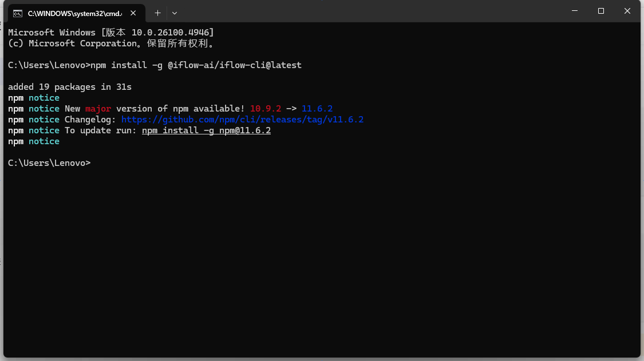
Task: Minimize the terminal window
Action: pyautogui.click(x=574, y=11)
